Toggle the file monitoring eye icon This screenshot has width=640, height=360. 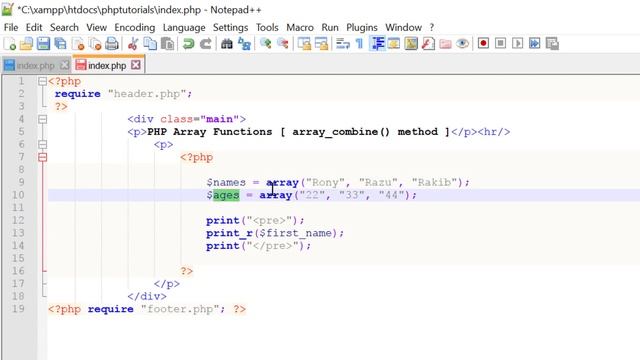pos(462,44)
